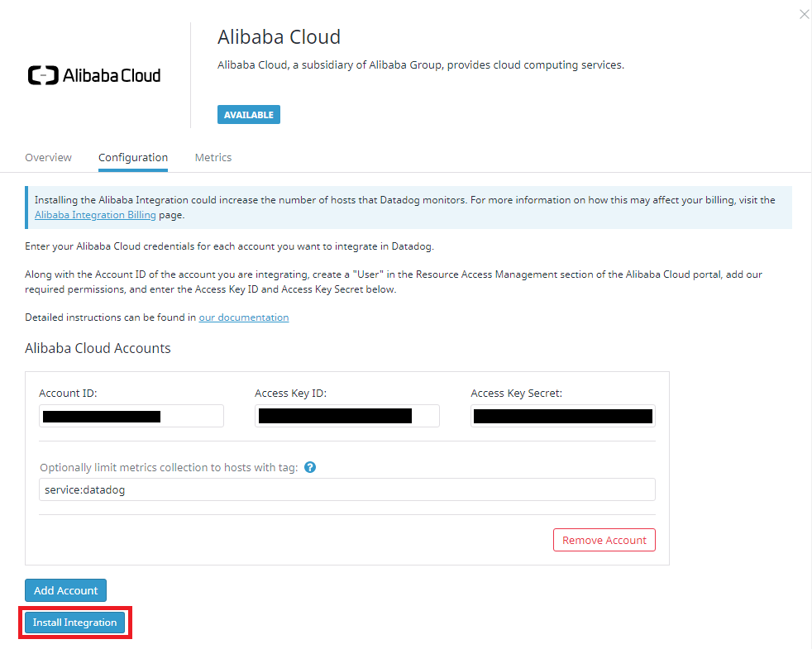Select the Access Key Secret field
The height and width of the screenshot is (649, 812).
pos(563,416)
